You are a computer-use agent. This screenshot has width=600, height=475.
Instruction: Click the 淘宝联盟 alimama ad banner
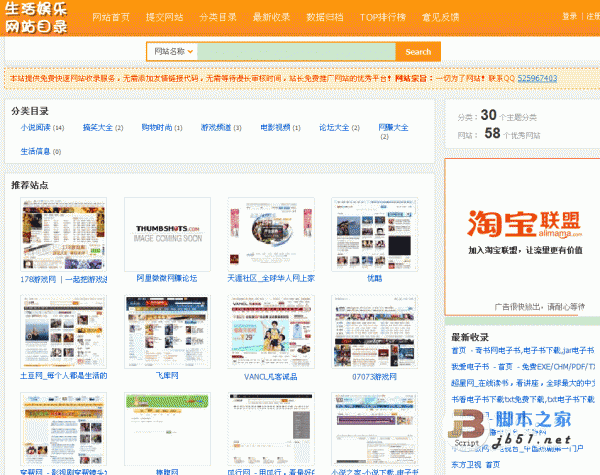click(523, 237)
